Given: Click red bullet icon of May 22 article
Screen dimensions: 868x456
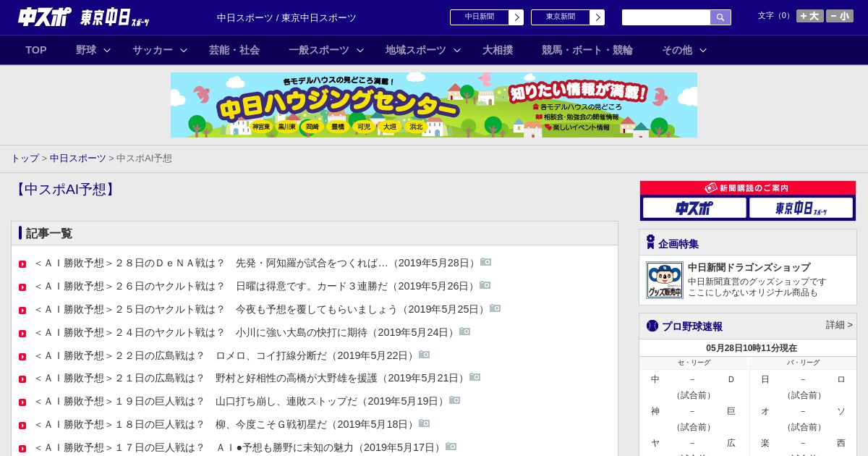Looking at the screenshot, I should [x=22, y=357].
